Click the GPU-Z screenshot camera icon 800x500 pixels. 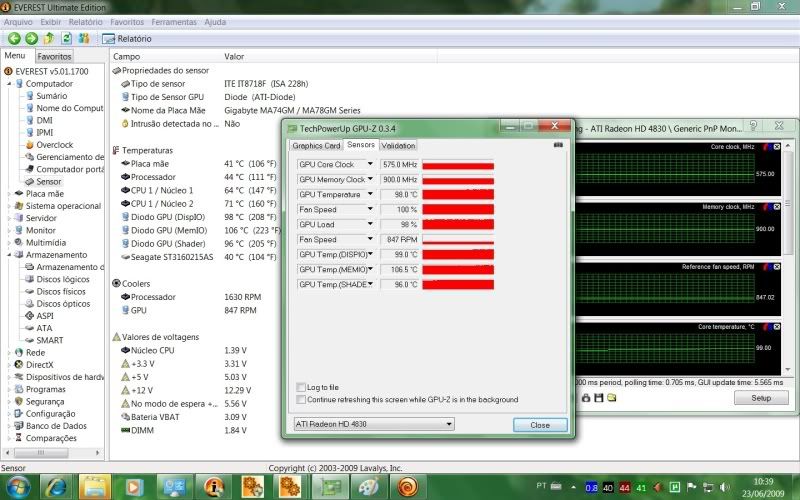pos(558,145)
